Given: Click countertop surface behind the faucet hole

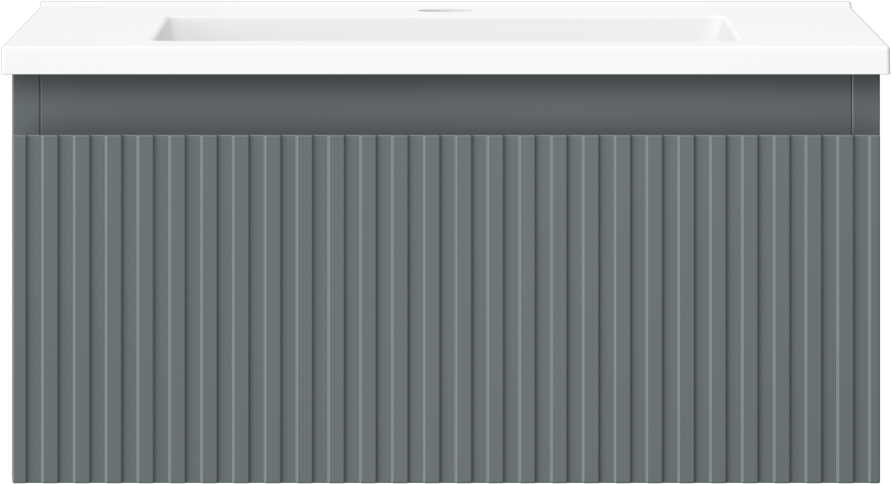Looking at the screenshot, I should [446, 4].
